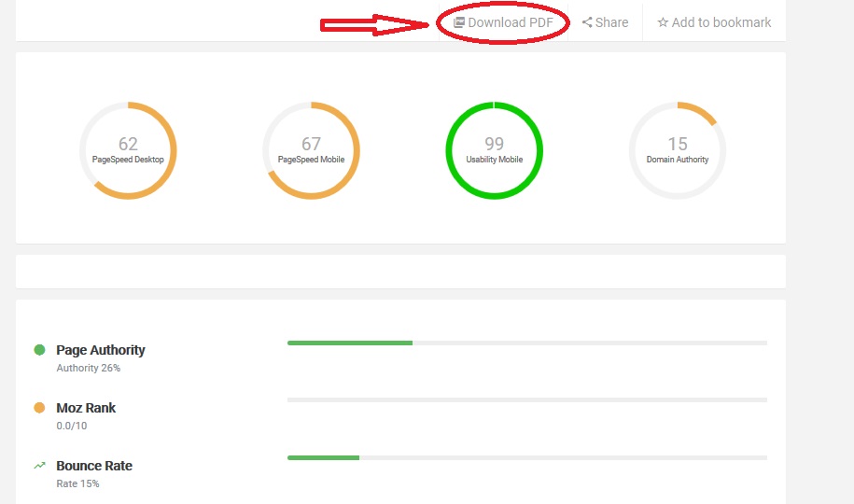Select the PageSpeed Mobile score gauge

pos(311,150)
